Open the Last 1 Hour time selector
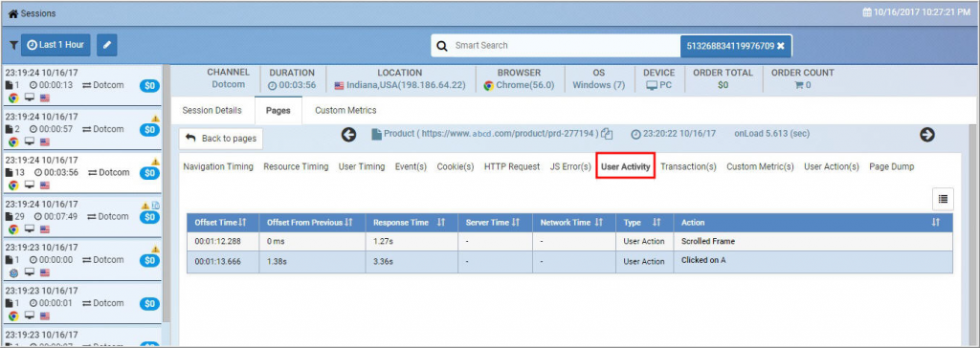The image size is (980, 348). (x=56, y=45)
